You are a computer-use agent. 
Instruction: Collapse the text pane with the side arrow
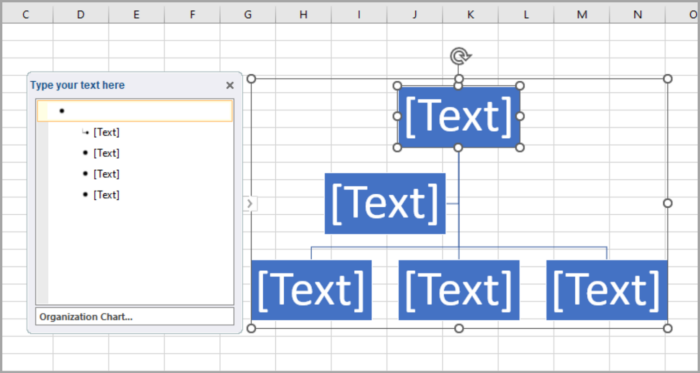tap(250, 203)
